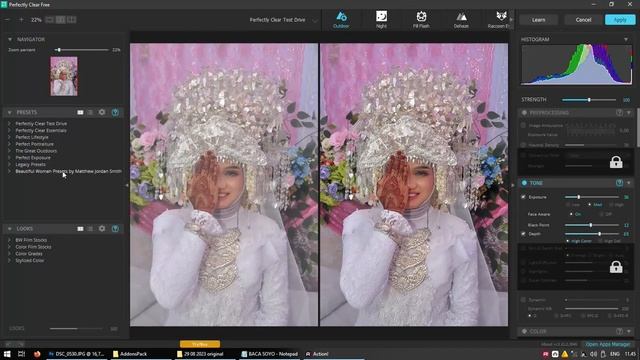Screen dimensions: 640x360
Task: Toggle the Tone section power button
Action: pyautogui.click(x=524, y=183)
